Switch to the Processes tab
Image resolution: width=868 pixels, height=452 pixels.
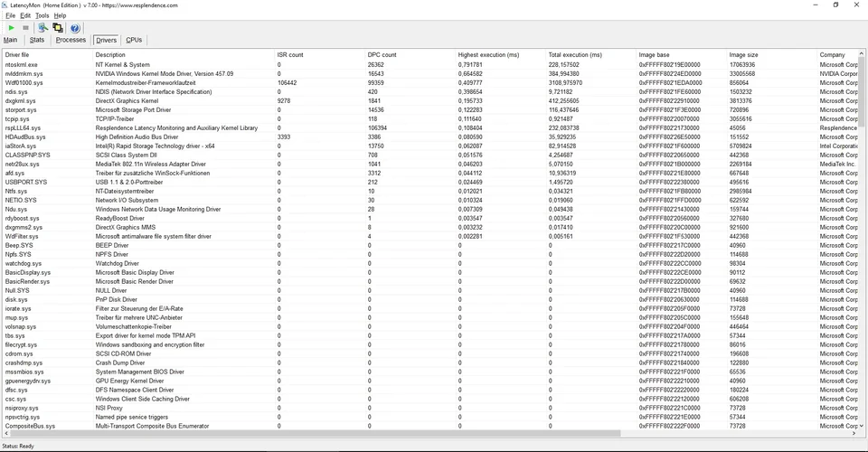tap(71, 40)
